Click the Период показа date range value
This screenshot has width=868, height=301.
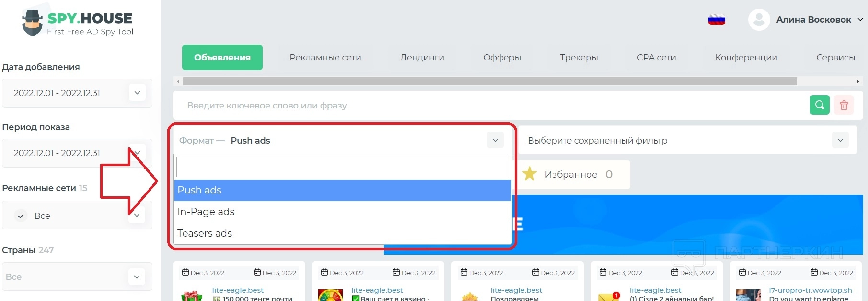pyautogui.click(x=57, y=153)
